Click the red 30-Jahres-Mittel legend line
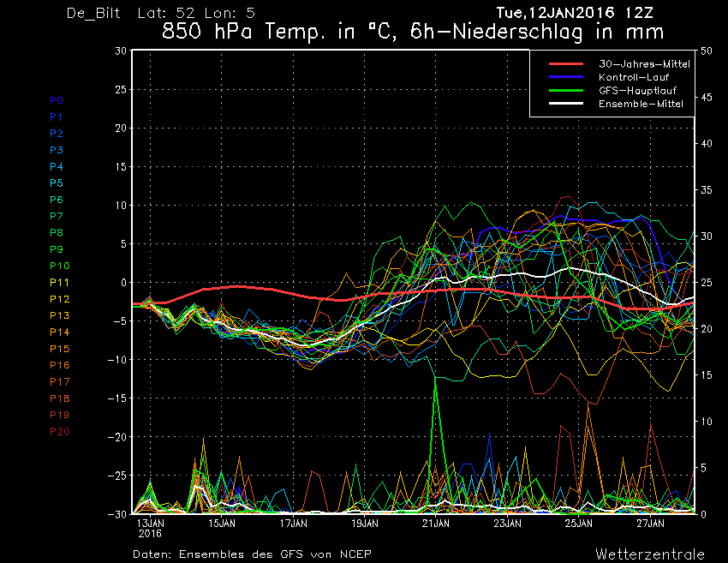 (566, 63)
